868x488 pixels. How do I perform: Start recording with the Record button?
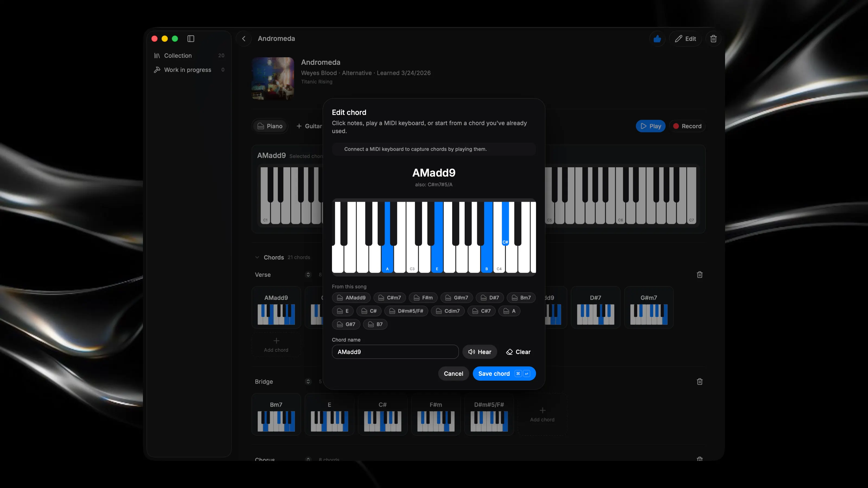(x=687, y=126)
